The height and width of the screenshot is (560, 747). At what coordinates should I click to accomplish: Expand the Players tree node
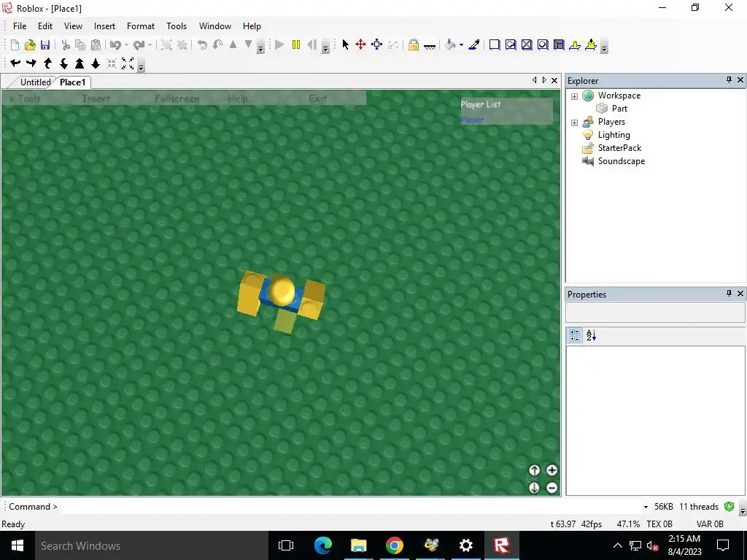tap(575, 122)
